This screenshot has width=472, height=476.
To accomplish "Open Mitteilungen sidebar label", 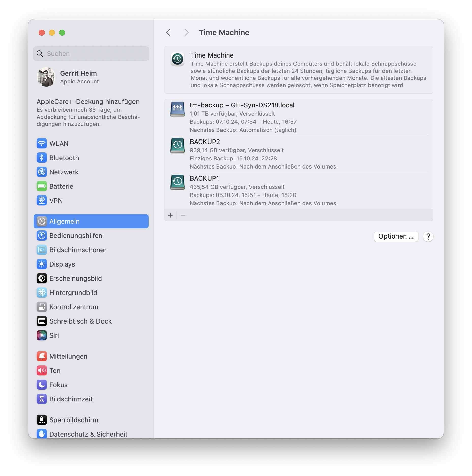I will [68, 356].
